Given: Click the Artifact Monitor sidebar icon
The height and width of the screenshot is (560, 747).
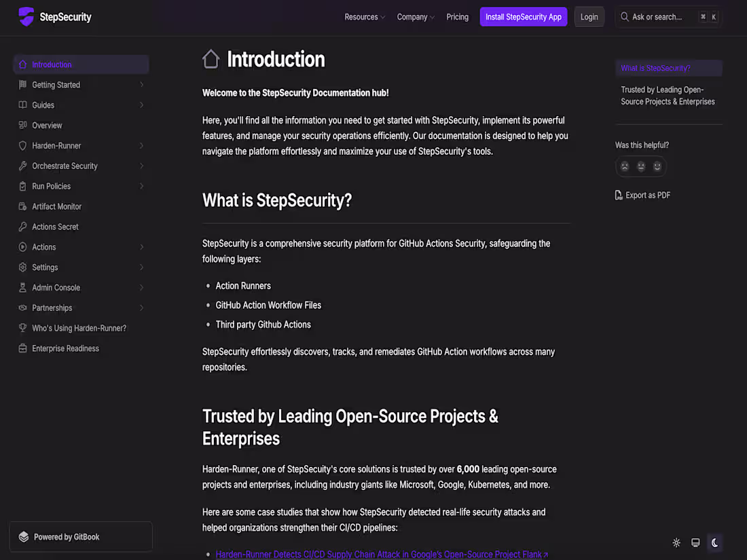Looking at the screenshot, I should coord(23,206).
